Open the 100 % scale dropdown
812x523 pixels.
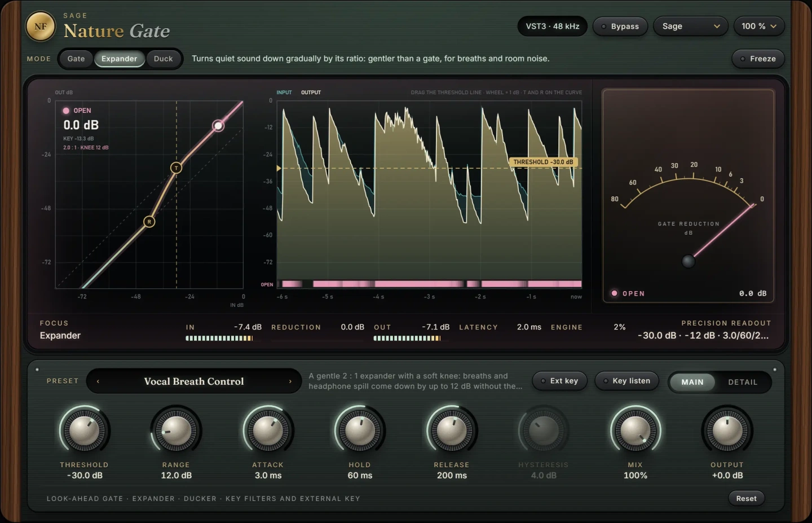(x=759, y=27)
